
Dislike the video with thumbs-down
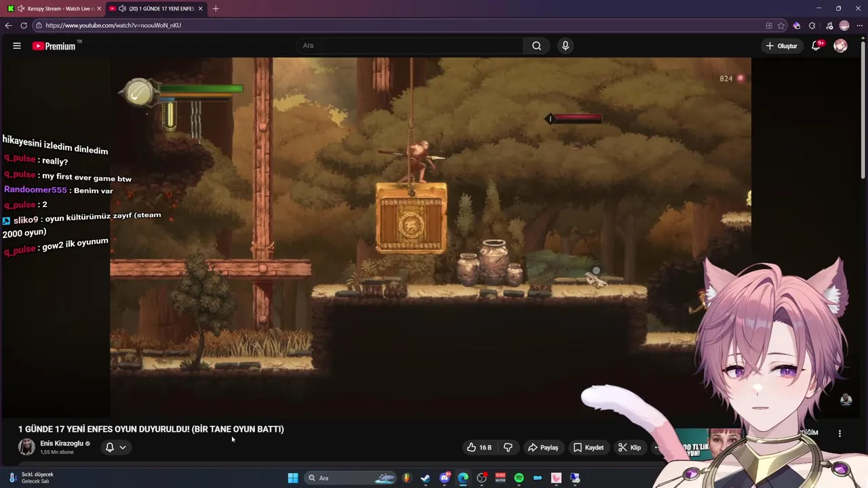pyautogui.click(x=508, y=447)
